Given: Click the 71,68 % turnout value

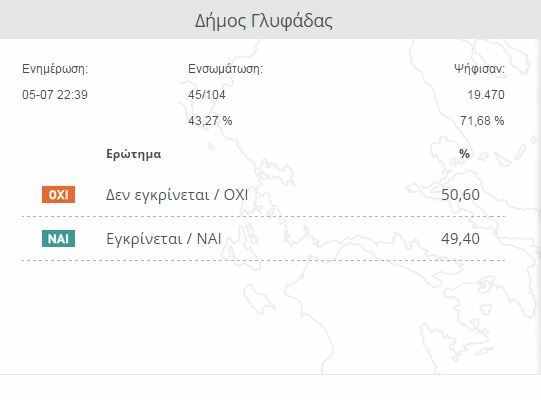Looking at the screenshot, I should [482, 121].
